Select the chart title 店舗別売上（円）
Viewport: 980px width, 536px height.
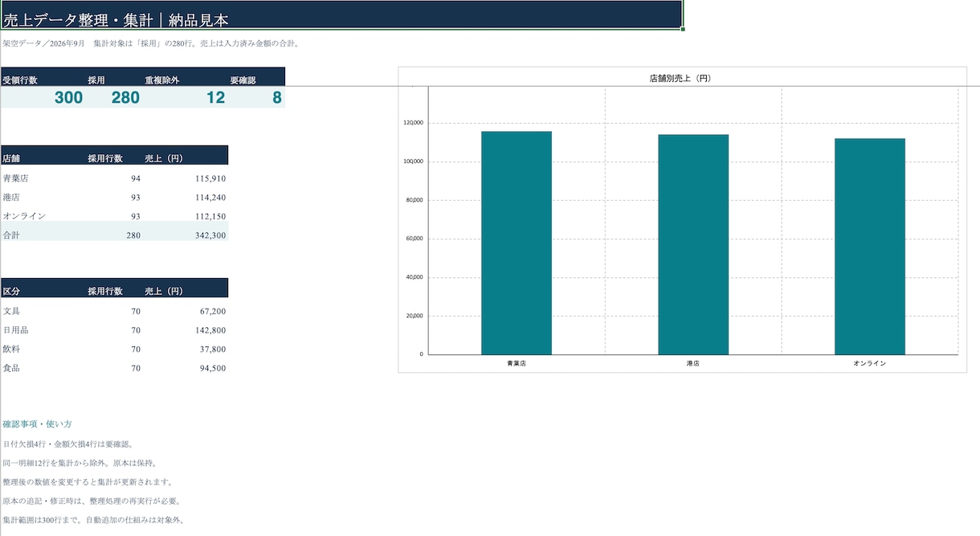(680, 79)
